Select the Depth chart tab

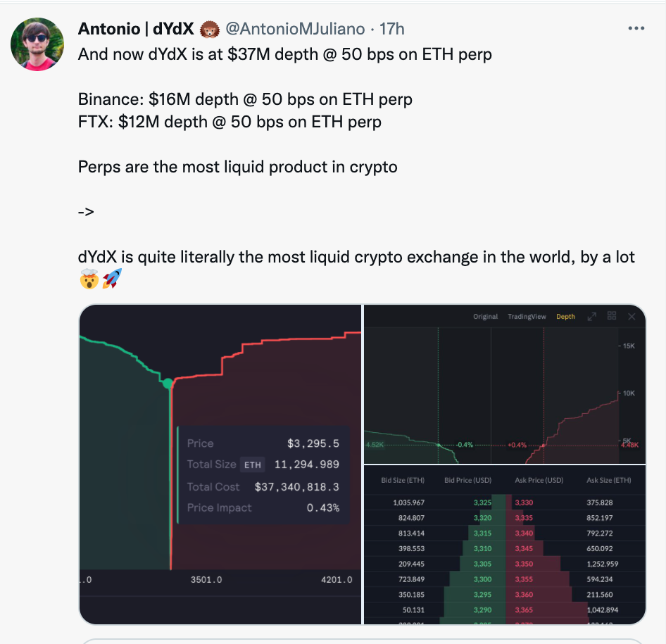pos(565,316)
